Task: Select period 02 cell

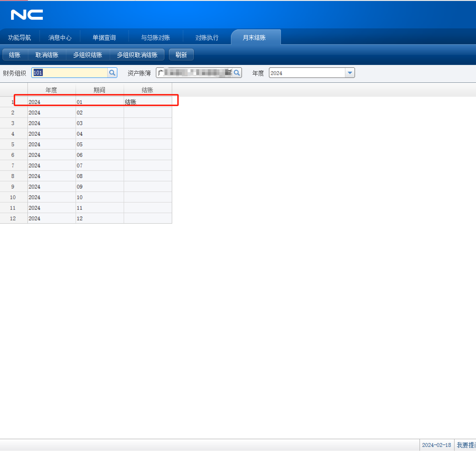Action: tap(100, 113)
